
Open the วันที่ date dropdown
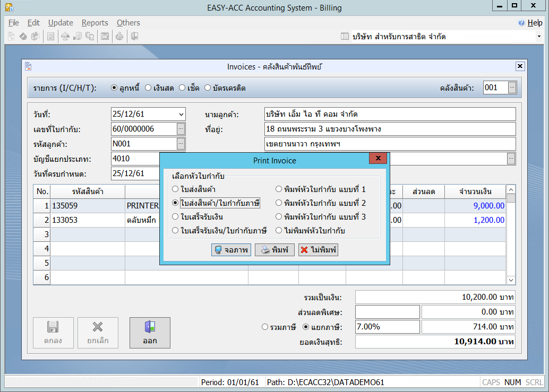(181, 114)
